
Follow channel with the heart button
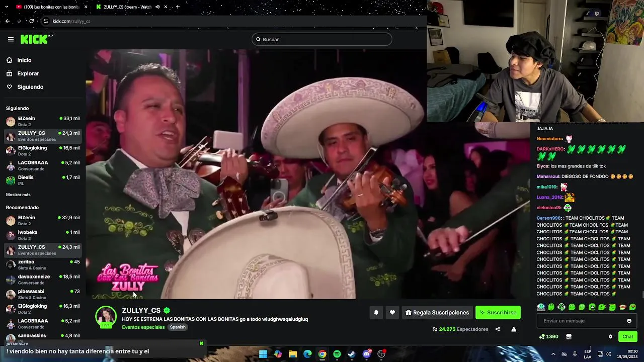tap(392, 313)
